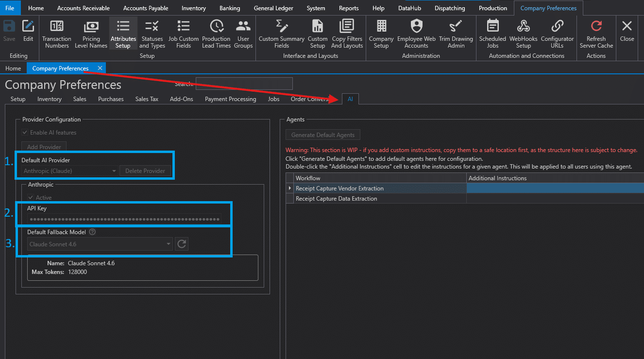Open the Accounts Receivable menu
Viewport: 644px width, 359px height.
[x=84, y=8]
